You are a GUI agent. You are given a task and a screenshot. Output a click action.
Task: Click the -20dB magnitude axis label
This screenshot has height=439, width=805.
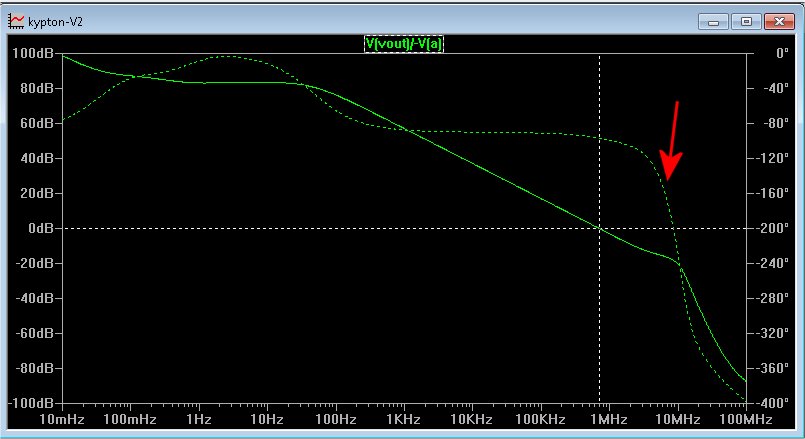pyautogui.click(x=34, y=263)
